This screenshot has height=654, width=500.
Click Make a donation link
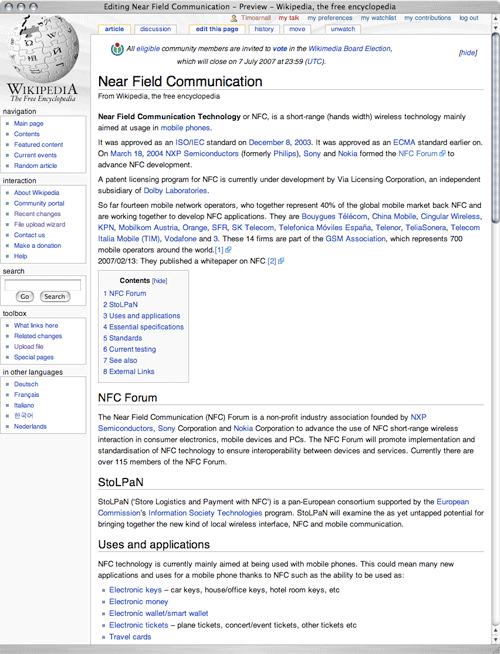pyautogui.click(x=38, y=246)
